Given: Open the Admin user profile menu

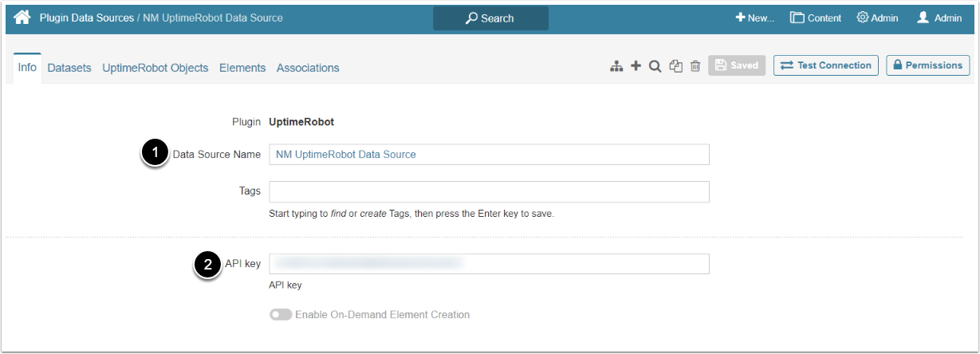Looking at the screenshot, I should tap(939, 18).
